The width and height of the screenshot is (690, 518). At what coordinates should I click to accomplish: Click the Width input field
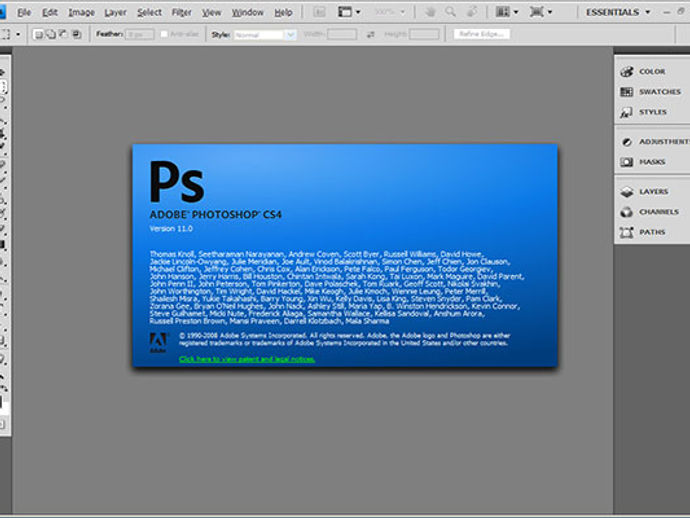click(342, 34)
